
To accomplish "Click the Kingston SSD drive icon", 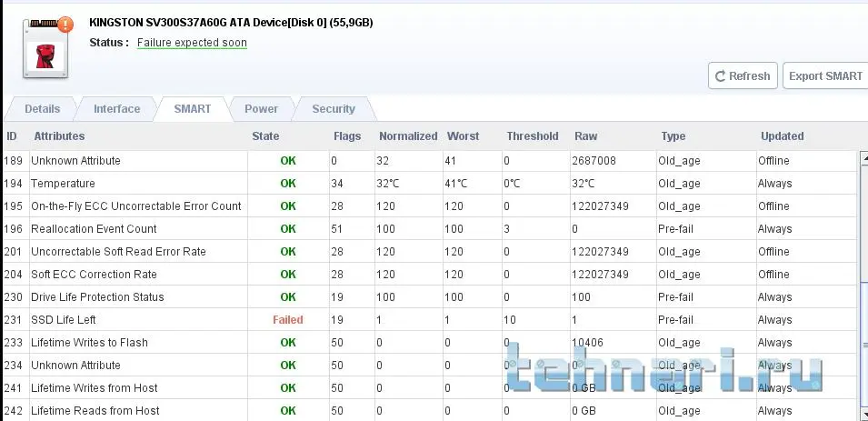I will (x=45, y=49).
